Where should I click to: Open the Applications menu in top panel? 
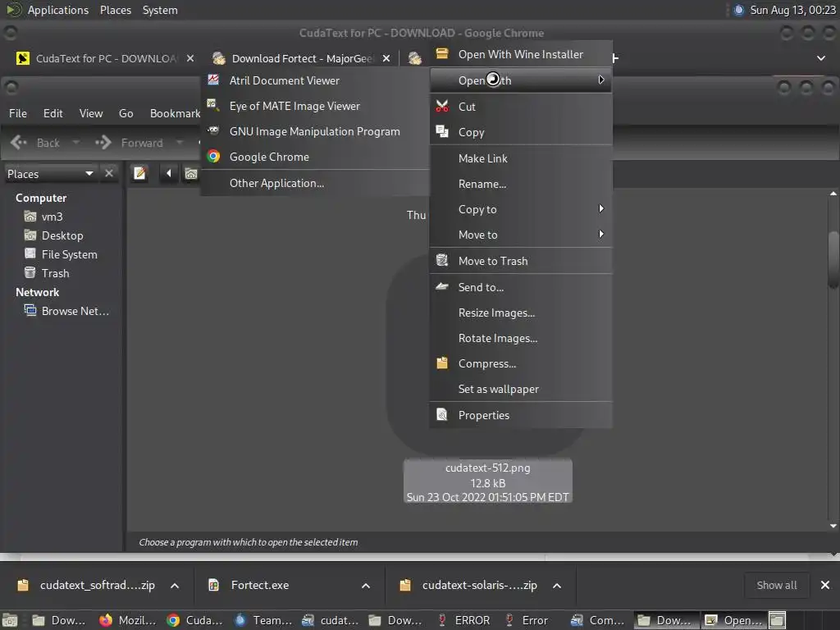(58, 10)
